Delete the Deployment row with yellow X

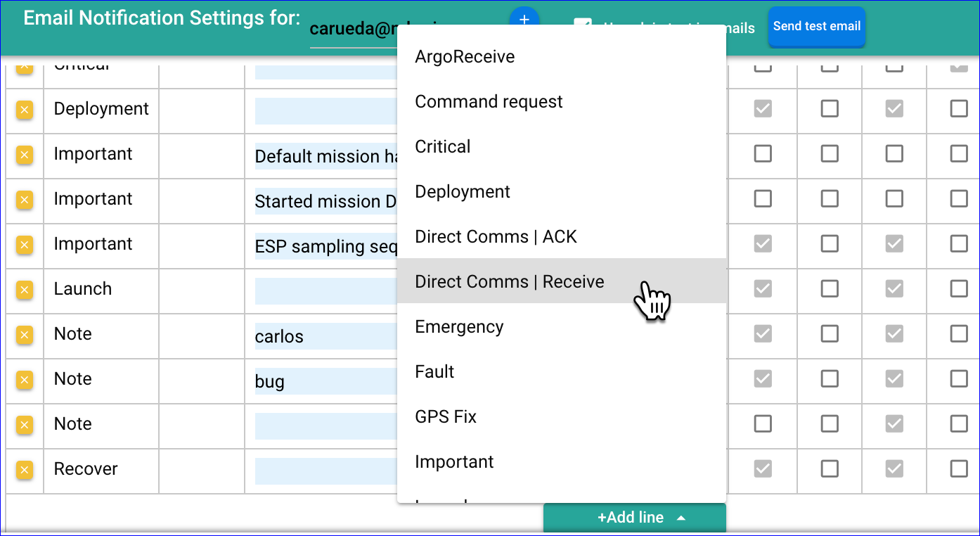(x=25, y=110)
